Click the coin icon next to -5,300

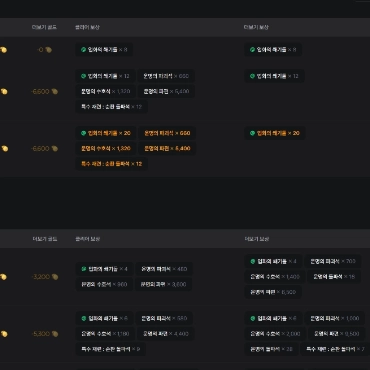click(x=55, y=334)
